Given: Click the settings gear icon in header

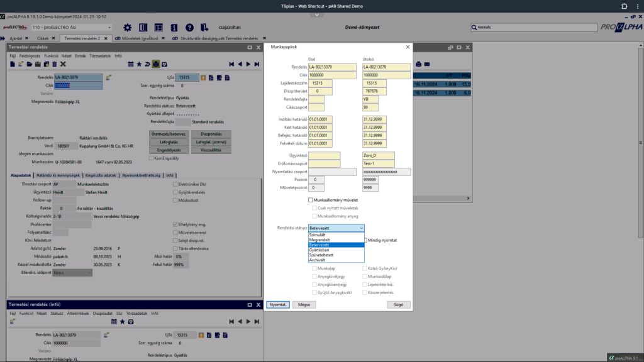Looking at the screenshot, I should click(128, 28).
